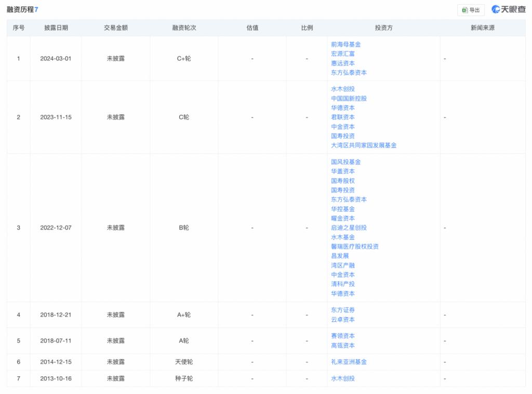The width and height of the screenshot is (532, 394).
Task: Open 国寿投资 in the C轮 row
Action: 343,136
